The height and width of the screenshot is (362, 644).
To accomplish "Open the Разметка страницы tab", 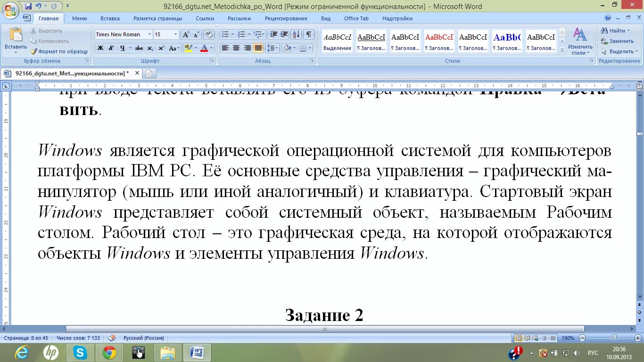I will click(x=157, y=18).
